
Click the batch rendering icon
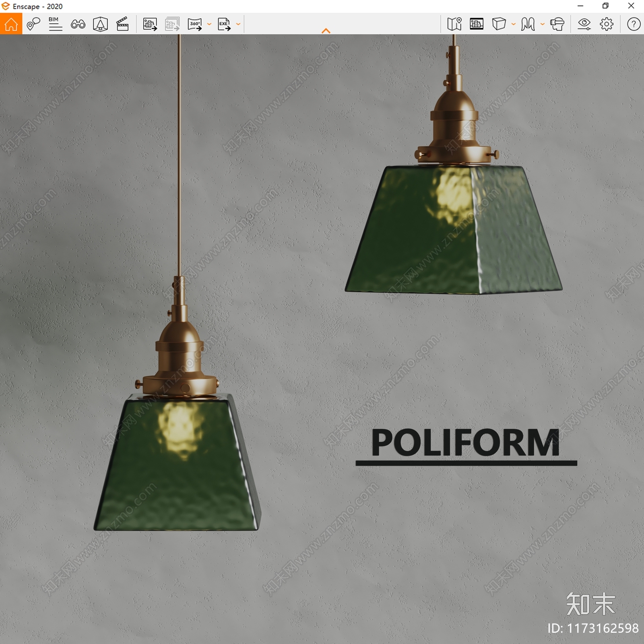point(172,24)
